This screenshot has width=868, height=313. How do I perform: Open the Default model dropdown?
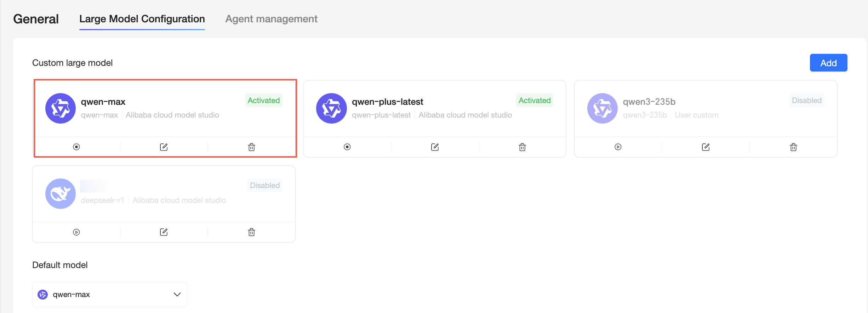[x=110, y=295]
